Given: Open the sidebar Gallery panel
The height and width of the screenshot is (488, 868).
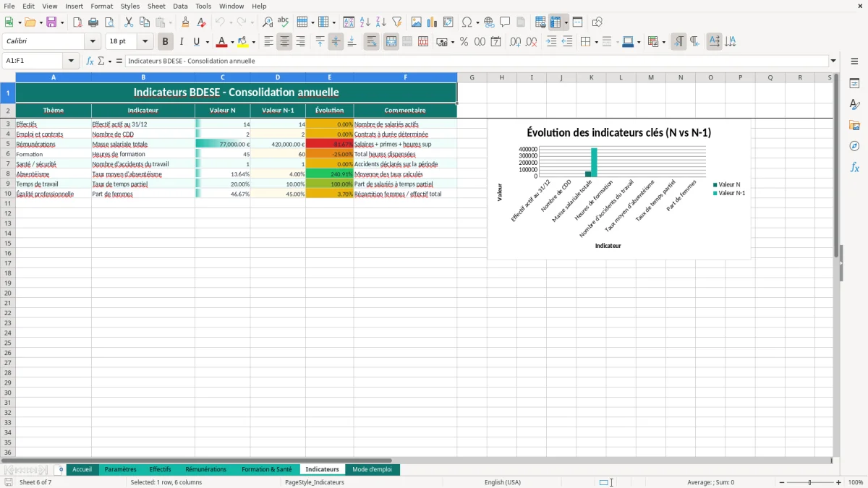Looking at the screenshot, I should (x=854, y=125).
